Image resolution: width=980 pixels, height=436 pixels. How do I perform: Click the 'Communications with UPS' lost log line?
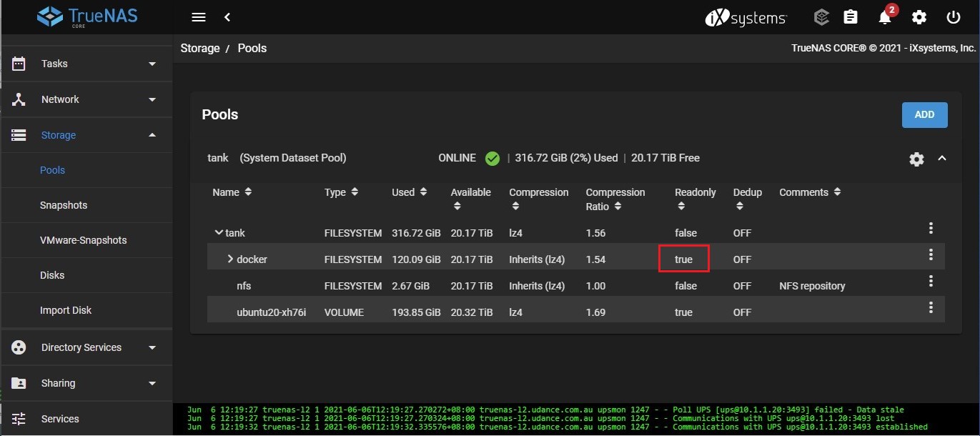point(540,418)
